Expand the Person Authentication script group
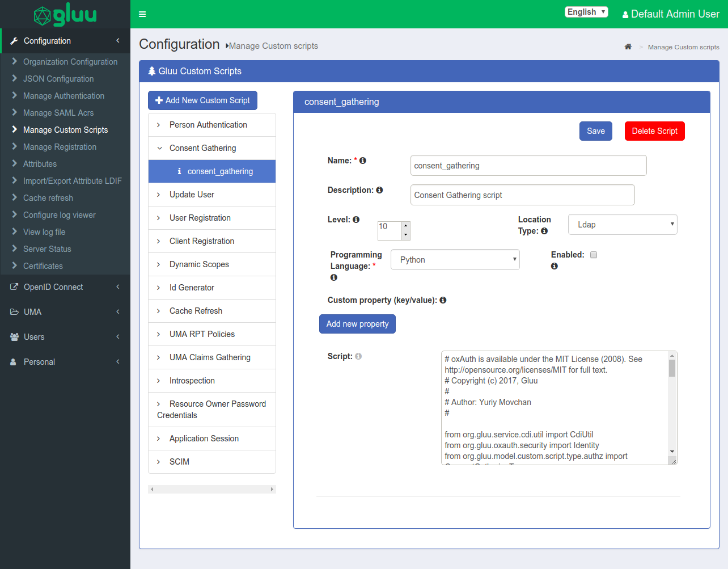 click(208, 125)
